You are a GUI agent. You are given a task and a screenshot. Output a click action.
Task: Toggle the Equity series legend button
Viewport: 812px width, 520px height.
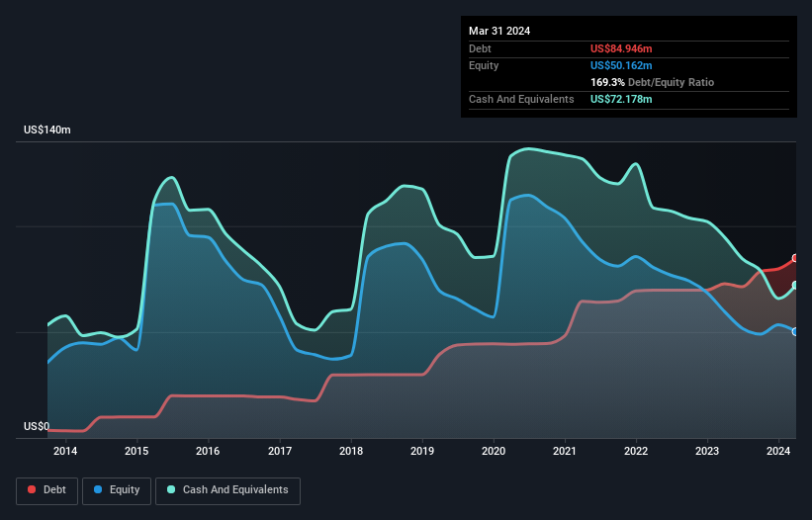(117, 490)
